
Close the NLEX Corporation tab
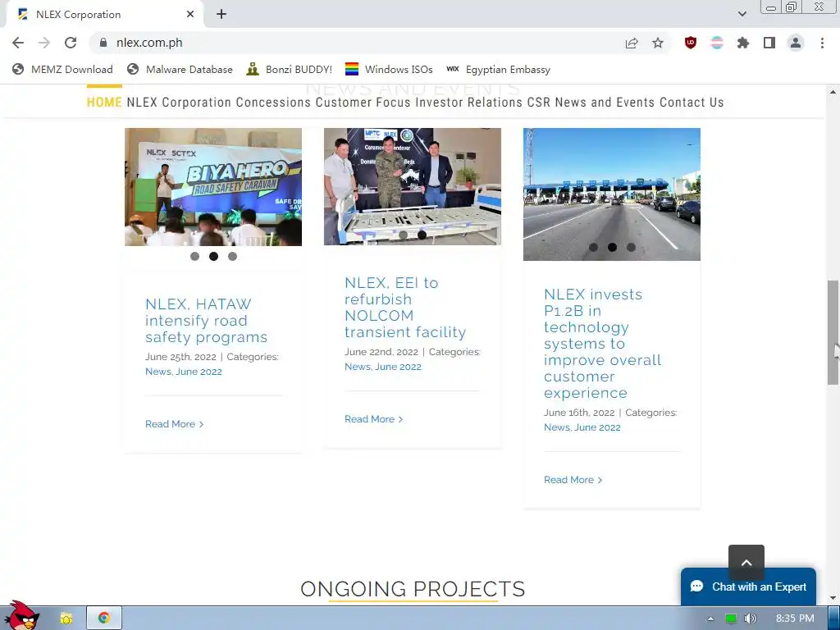click(x=190, y=15)
